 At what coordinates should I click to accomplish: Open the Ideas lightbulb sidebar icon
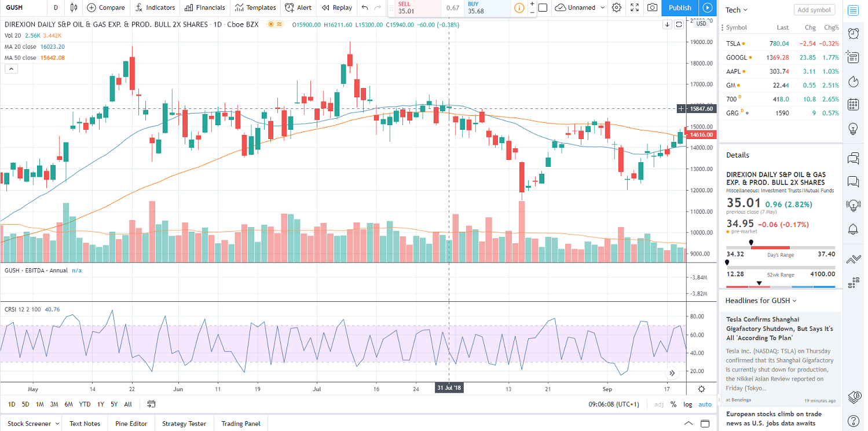point(853,129)
